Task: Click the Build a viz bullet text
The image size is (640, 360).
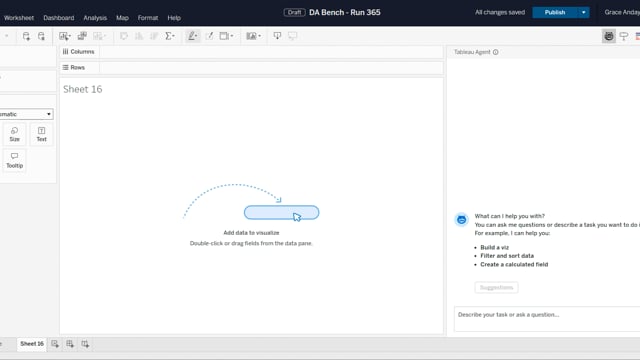Action: point(495,247)
